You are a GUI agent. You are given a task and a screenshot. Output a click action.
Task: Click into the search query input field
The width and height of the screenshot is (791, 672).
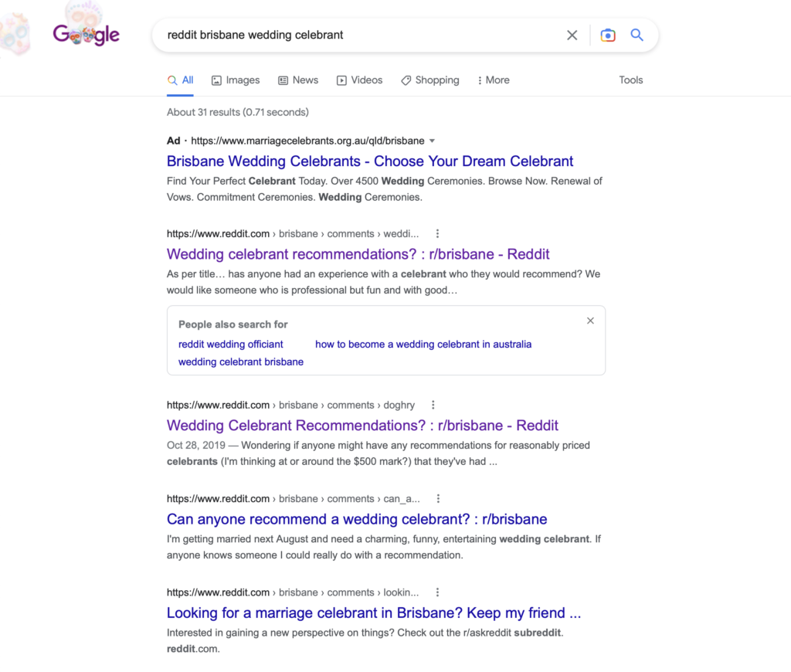[x=355, y=35]
